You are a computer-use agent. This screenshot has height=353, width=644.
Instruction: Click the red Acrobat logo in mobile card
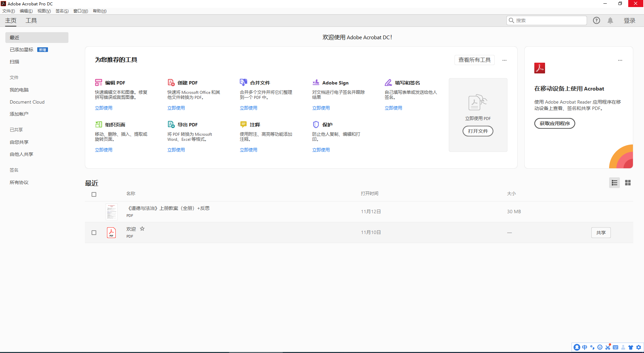[x=540, y=68]
